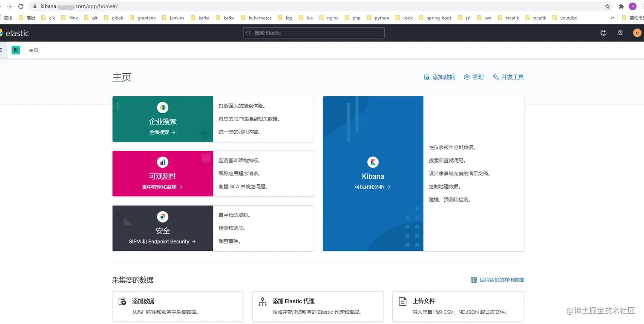The image size is (644, 324).
Task: Click the Security logo icon
Action: tap(163, 217)
